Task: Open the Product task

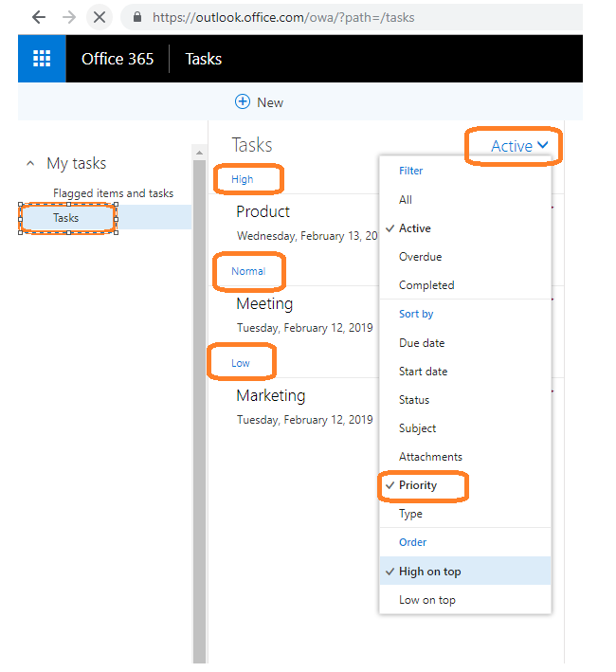Action: tap(263, 211)
